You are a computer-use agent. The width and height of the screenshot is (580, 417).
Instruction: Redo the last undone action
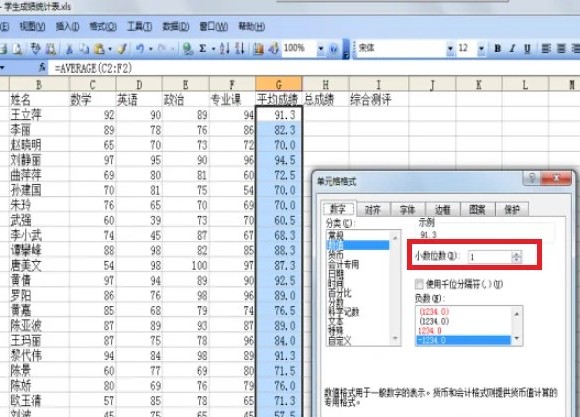click(162, 49)
